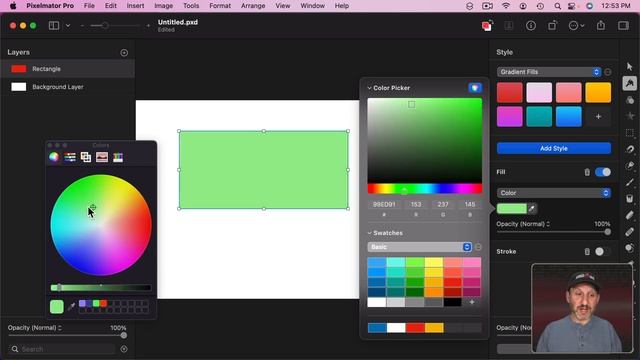
Task: Open Spotlight search in menu bar
Action: coord(557,6)
